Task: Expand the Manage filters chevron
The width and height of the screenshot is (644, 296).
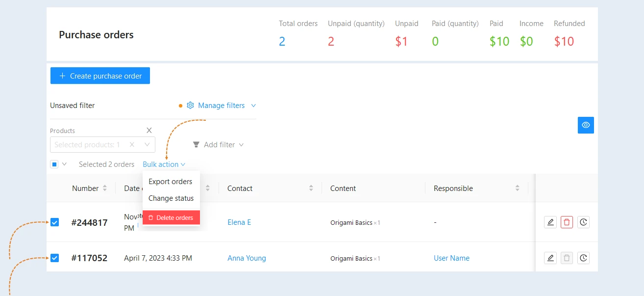Action: (253, 106)
